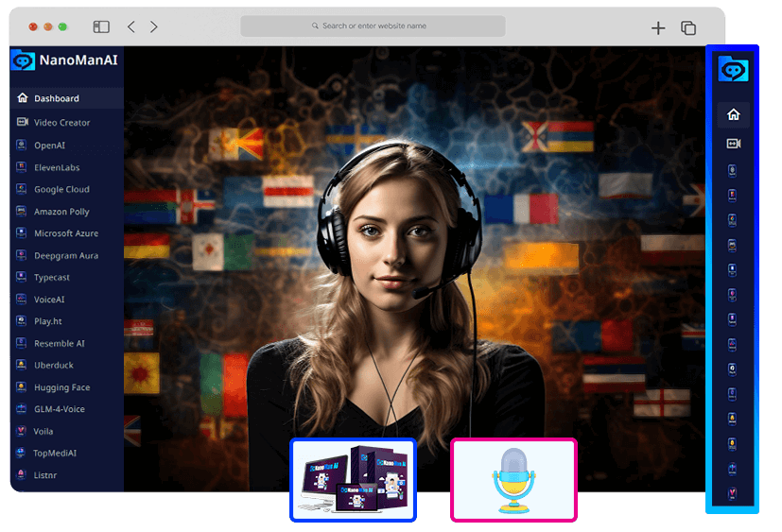Open the Dashboard menu item

56,98
